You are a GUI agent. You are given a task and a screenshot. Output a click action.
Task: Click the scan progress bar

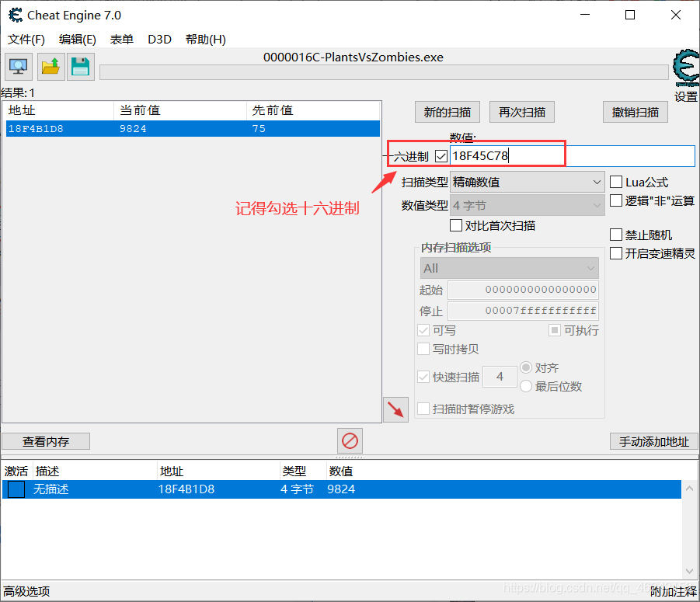point(384,71)
